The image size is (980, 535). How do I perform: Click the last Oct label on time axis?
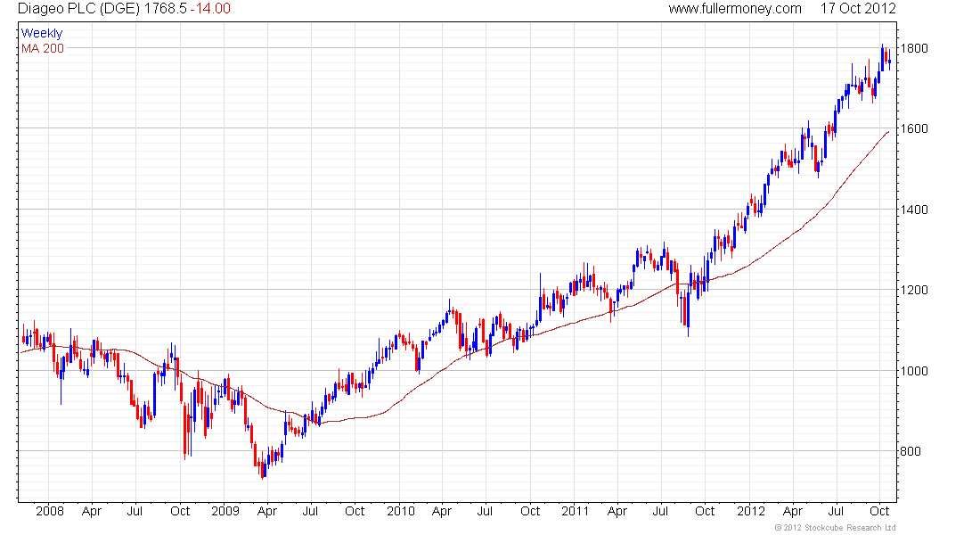click(x=879, y=511)
